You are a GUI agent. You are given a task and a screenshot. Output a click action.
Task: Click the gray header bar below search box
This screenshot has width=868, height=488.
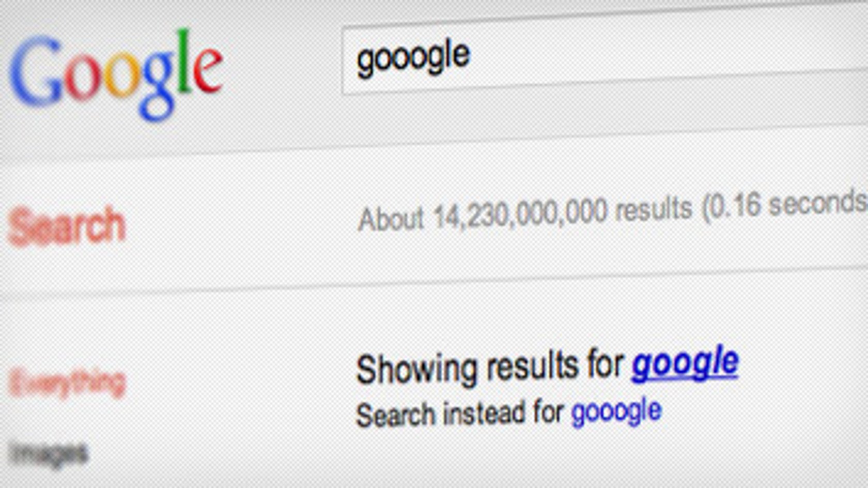point(434,124)
